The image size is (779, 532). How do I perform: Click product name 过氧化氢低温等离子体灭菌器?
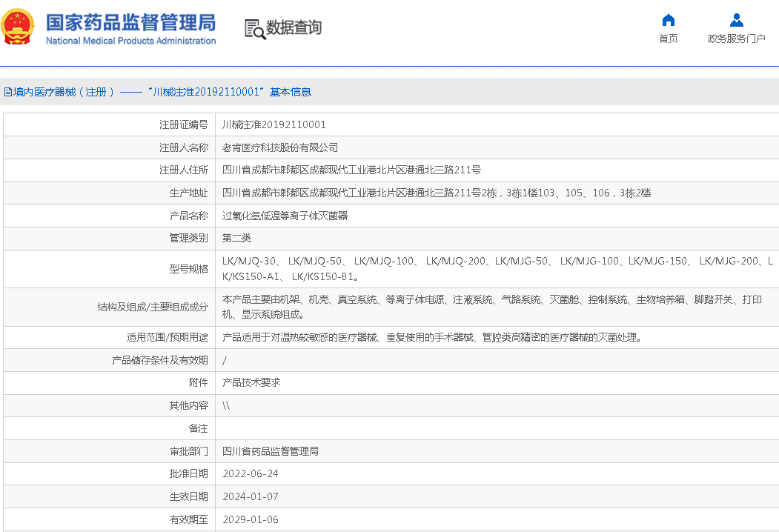[x=285, y=216]
